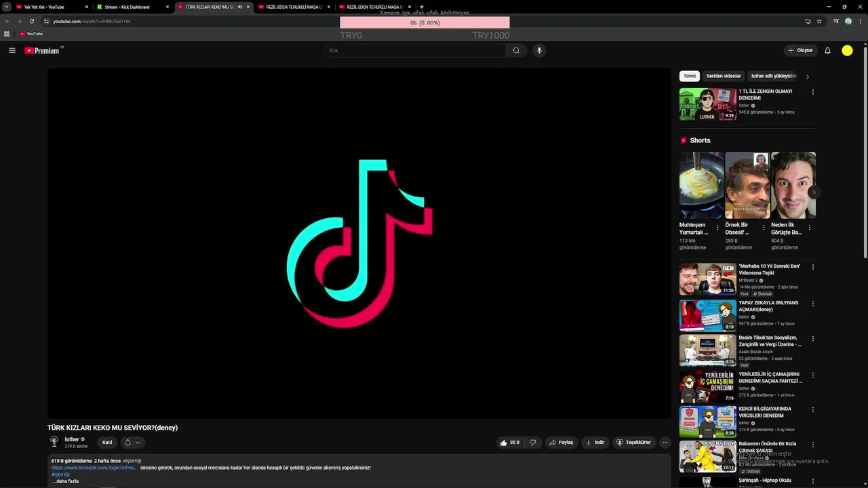This screenshot has width=868, height=488.
Task: Switch to first 'REZİL EDEN TEHLİKELİ MASA' tab
Action: (x=293, y=7)
